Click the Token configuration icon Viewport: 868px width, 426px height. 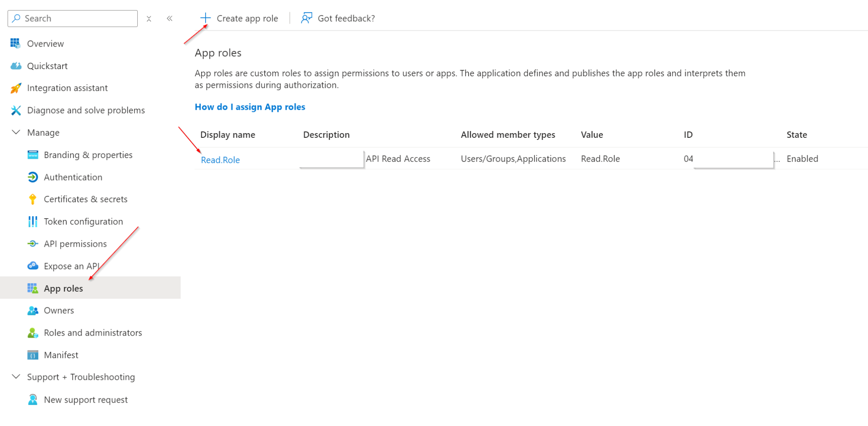pos(33,221)
